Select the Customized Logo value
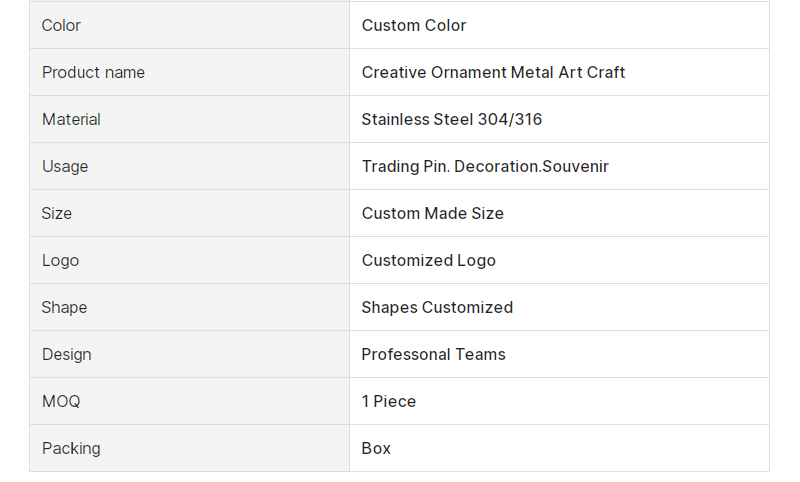 coord(429,261)
